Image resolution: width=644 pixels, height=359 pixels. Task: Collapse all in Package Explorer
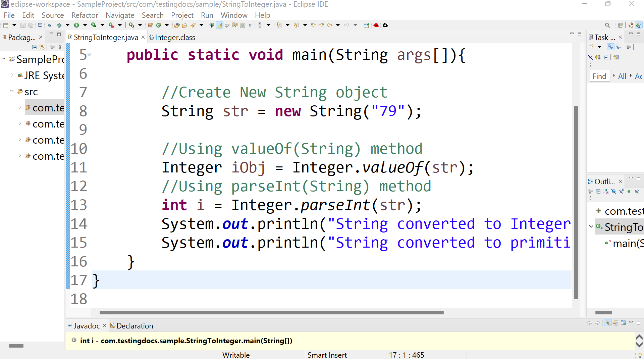(34, 47)
